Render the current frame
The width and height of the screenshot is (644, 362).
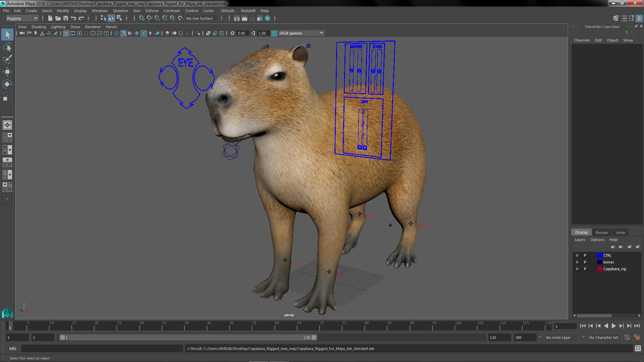[245, 18]
